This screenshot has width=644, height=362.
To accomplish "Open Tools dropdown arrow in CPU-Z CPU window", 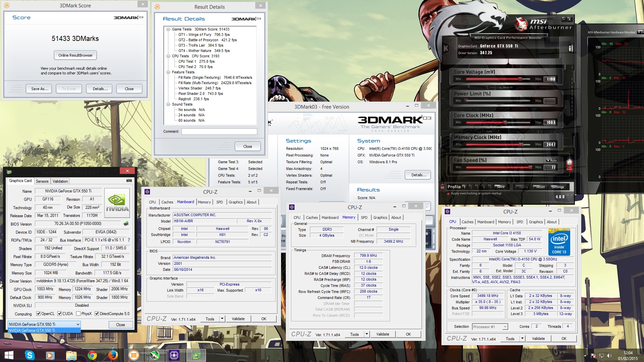I will click(x=522, y=339).
